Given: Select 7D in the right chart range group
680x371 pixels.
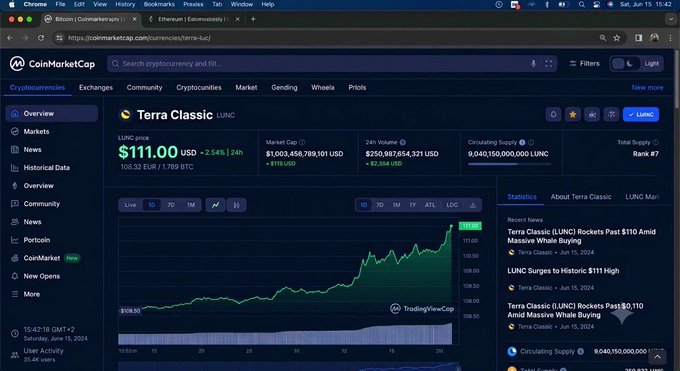Looking at the screenshot, I should [x=380, y=205].
